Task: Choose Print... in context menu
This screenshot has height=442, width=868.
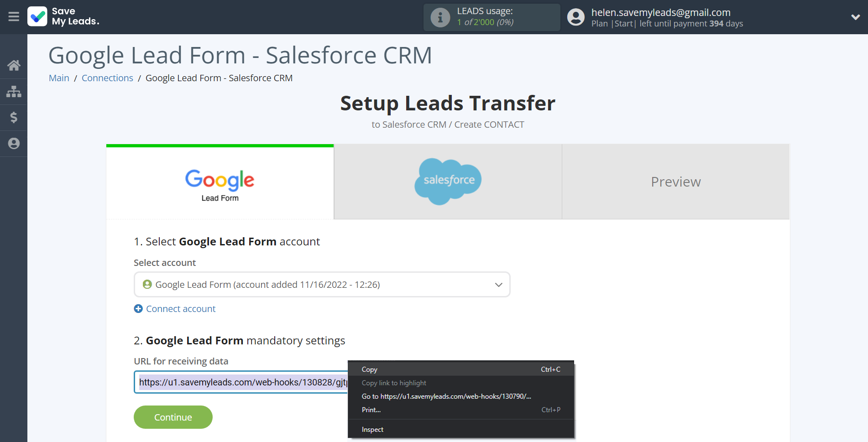Action: point(461,410)
